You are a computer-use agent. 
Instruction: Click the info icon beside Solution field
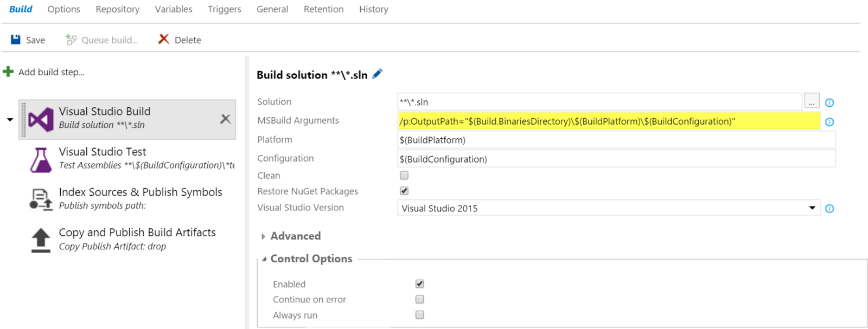coord(829,102)
